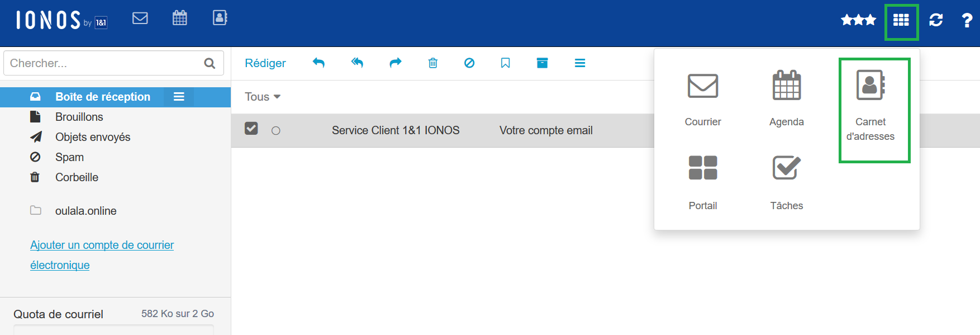Open the Objets envoyés folder
980x335 pixels.
(x=93, y=137)
